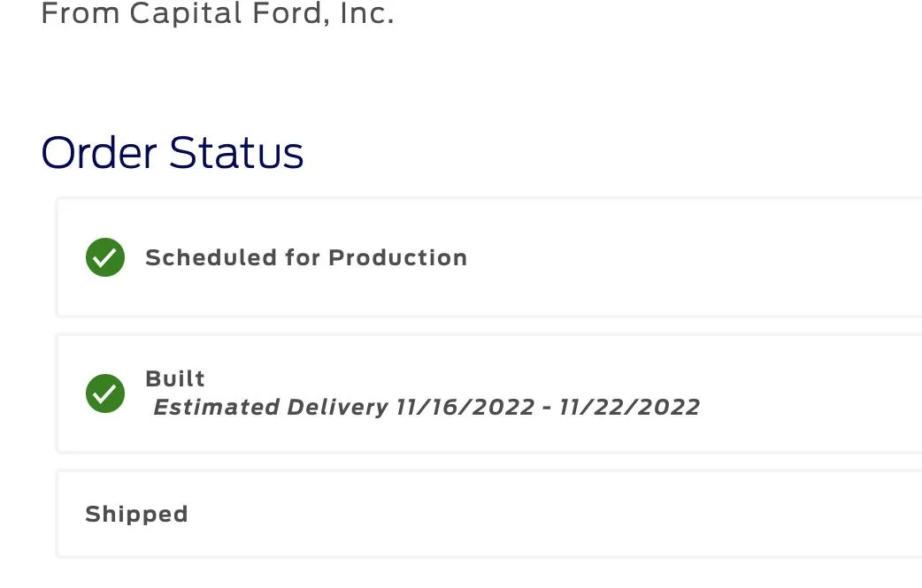Viewport: 922px width, 588px height.
Task: Select the Built status label
Action: 175,378
